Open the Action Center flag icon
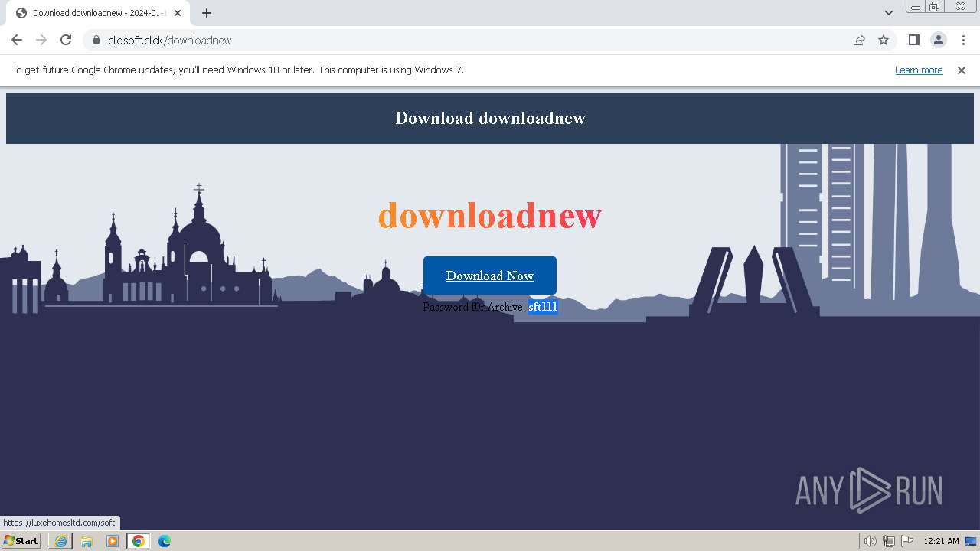This screenshot has height=551, width=980. point(907,541)
